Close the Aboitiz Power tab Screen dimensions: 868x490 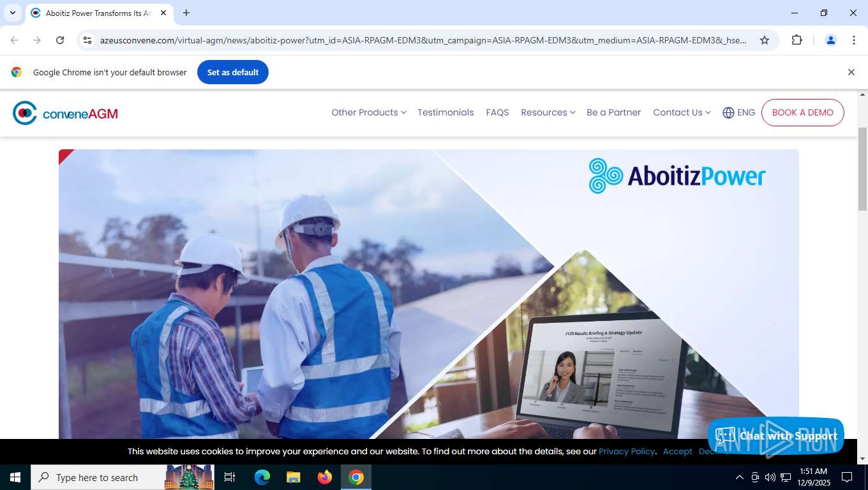pyautogui.click(x=163, y=13)
